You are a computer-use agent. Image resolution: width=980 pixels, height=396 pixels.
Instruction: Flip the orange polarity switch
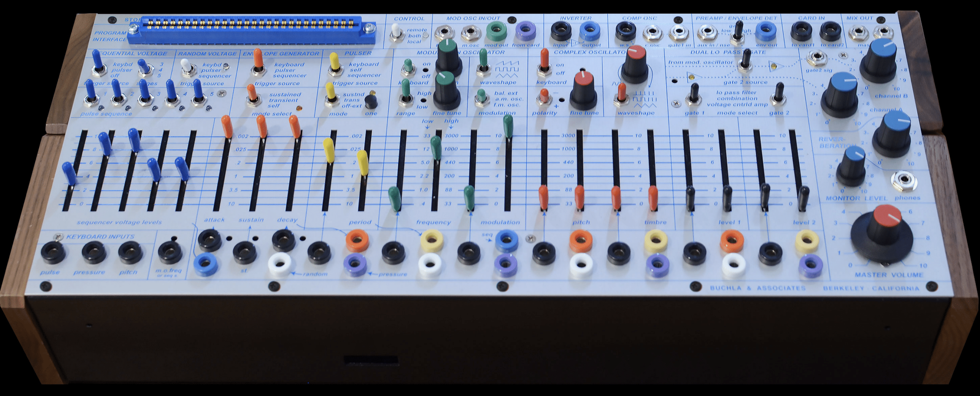point(544,97)
